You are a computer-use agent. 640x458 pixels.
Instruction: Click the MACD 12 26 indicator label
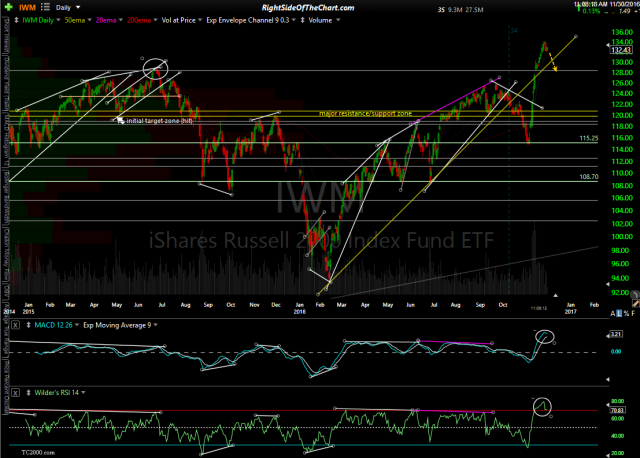53,325
